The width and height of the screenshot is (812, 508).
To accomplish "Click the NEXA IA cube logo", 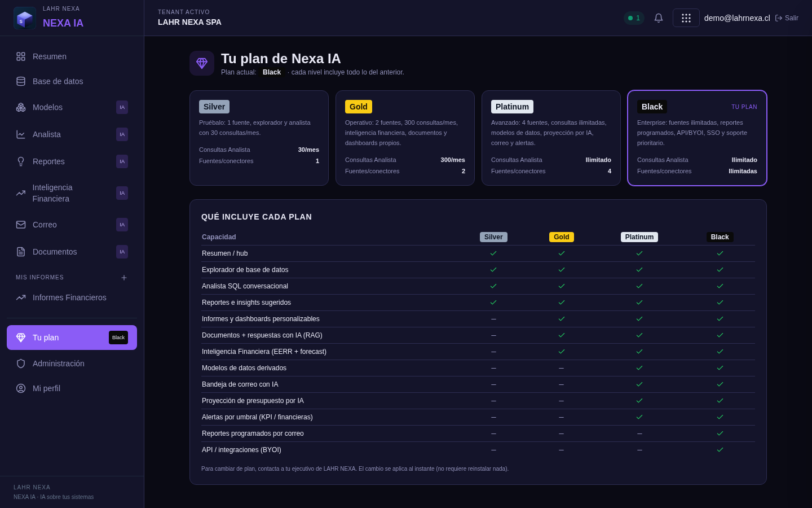I will (x=25, y=18).
